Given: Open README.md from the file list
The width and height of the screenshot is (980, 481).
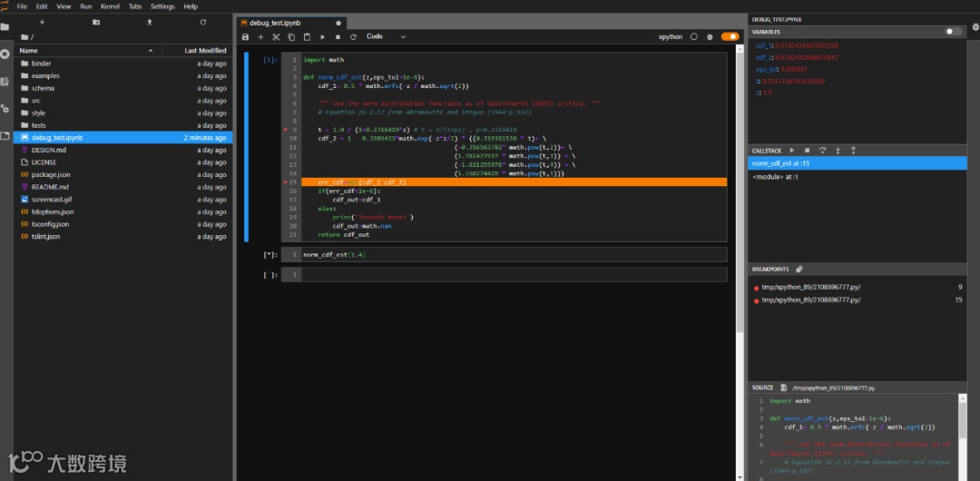Looking at the screenshot, I should [50, 187].
